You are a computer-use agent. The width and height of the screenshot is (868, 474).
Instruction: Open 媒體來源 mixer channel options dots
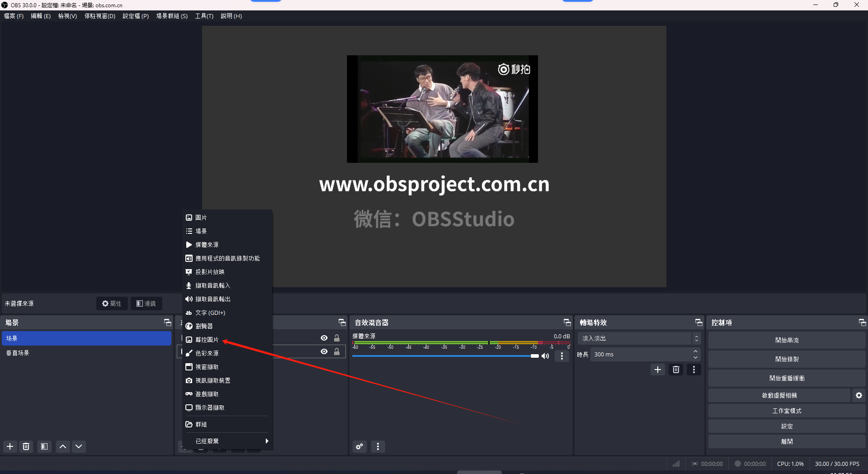(562, 356)
